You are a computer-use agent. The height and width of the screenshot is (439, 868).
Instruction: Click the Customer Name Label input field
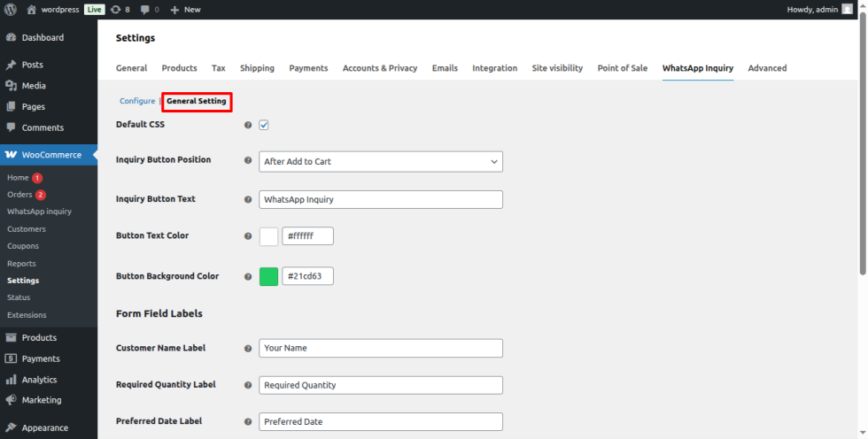(x=381, y=349)
